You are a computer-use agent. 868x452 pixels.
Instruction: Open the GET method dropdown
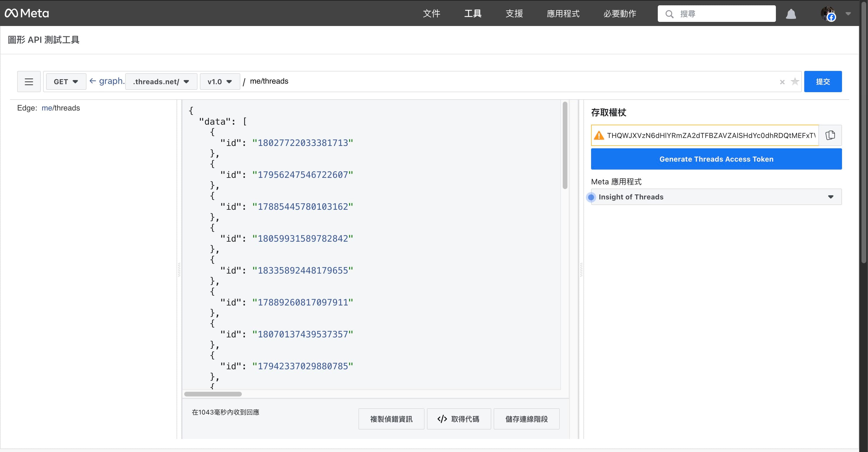click(66, 81)
